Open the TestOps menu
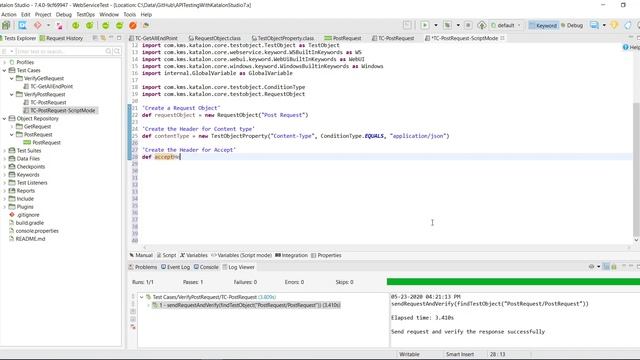 [85, 14]
